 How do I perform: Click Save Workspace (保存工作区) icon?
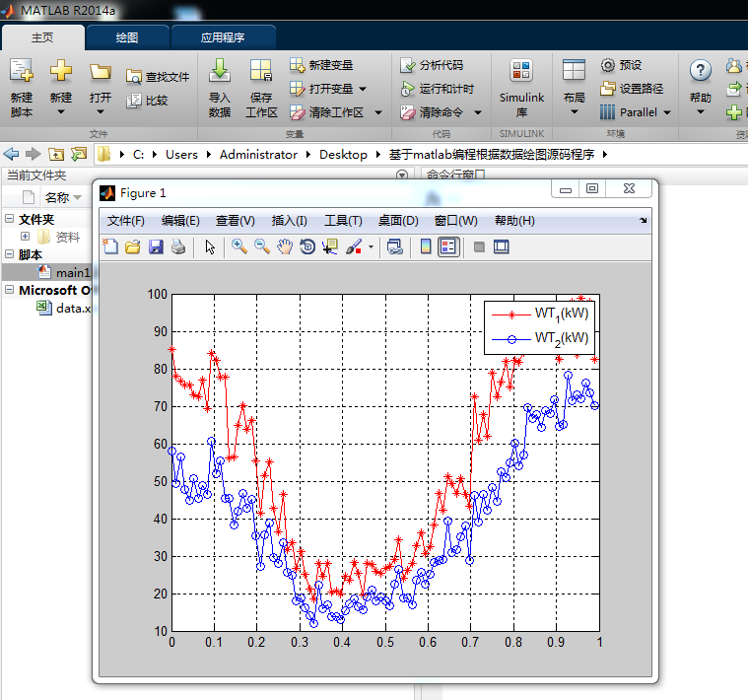pyautogui.click(x=261, y=71)
